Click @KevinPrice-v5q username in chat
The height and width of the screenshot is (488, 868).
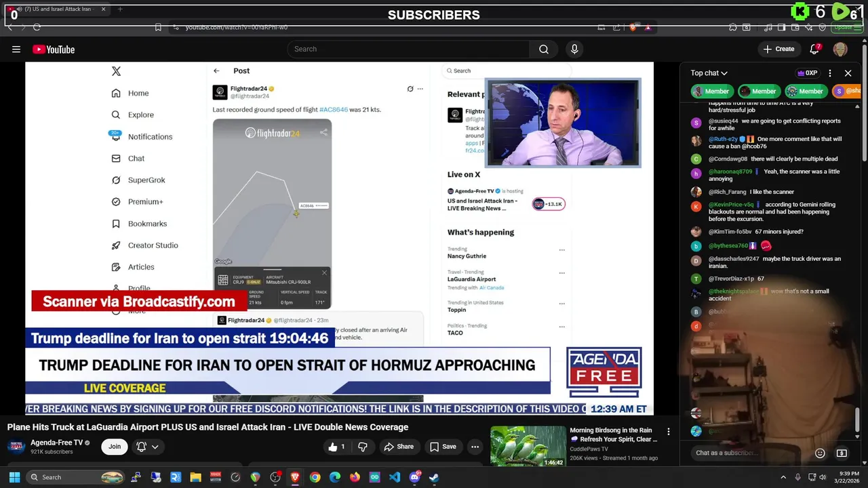pos(731,204)
